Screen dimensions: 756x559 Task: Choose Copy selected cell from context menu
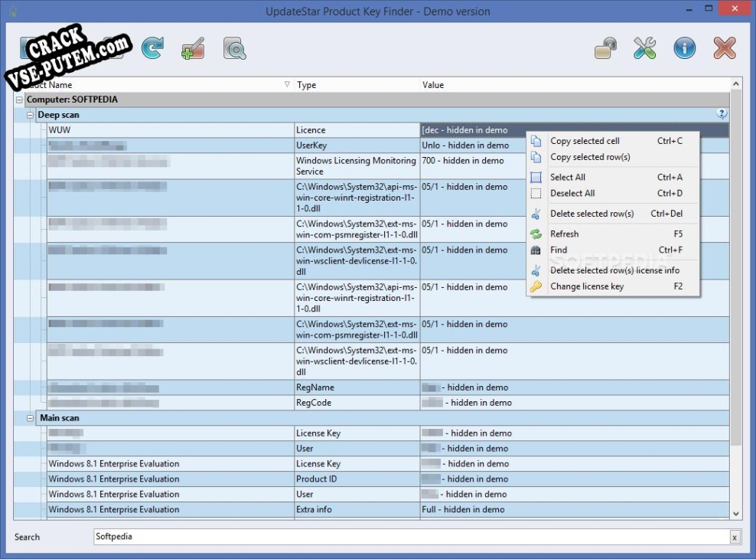coord(585,141)
